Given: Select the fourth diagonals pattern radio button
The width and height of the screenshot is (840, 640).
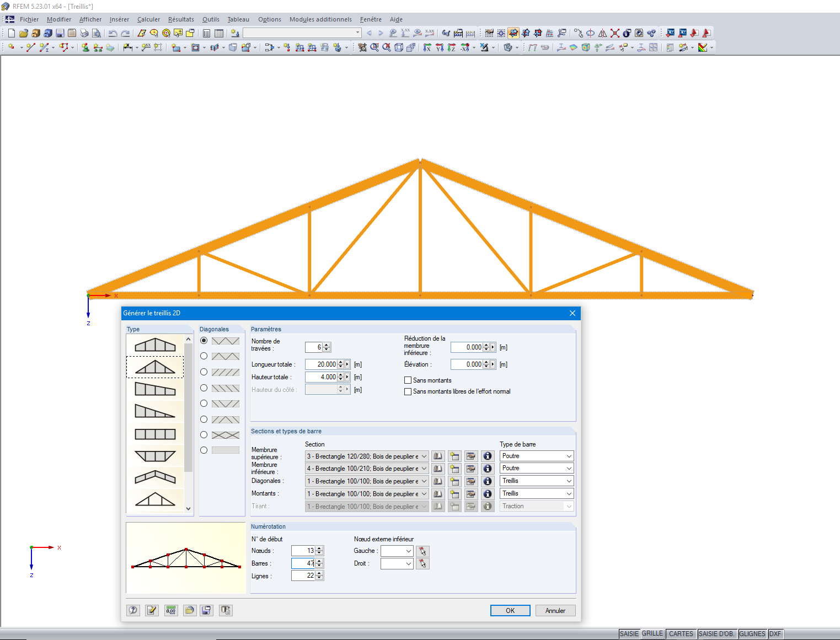Looking at the screenshot, I should click(204, 388).
